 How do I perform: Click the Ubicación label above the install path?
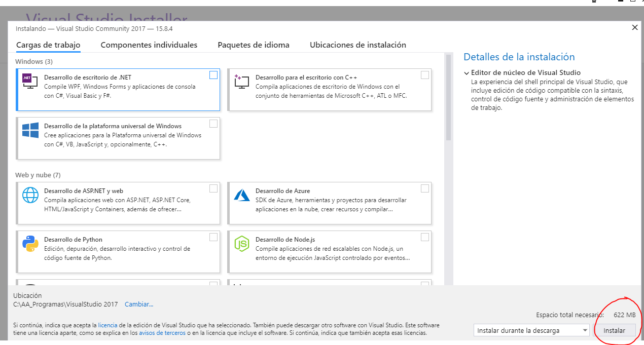pos(27,295)
